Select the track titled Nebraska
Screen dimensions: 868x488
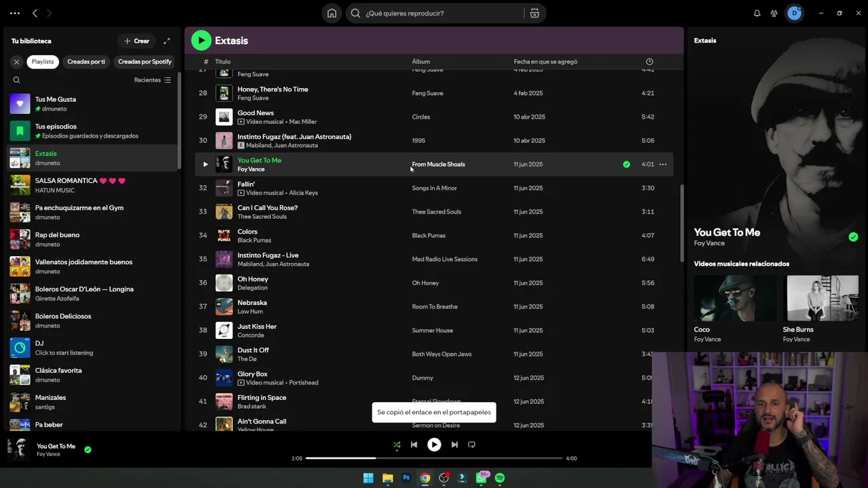pyautogui.click(x=252, y=302)
